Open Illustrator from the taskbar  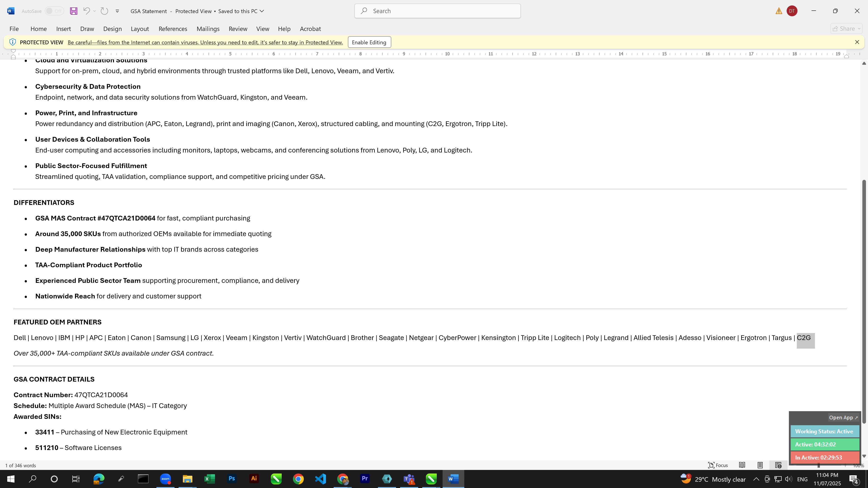pos(254,479)
